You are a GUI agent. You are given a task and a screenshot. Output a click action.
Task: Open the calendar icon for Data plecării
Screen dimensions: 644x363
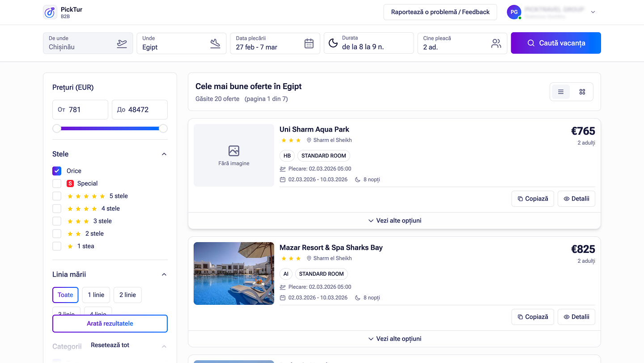[309, 43]
